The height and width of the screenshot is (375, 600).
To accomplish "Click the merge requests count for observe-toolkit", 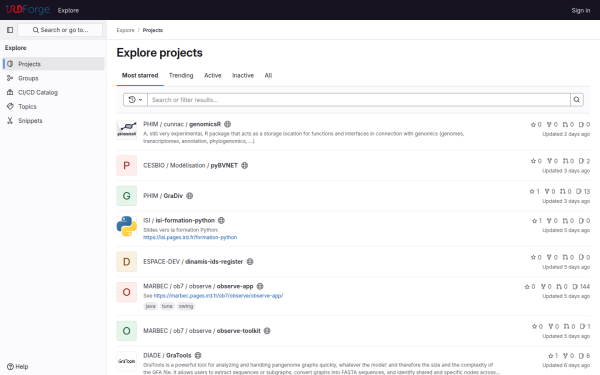I will pyautogui.click(x=569, y=326).
